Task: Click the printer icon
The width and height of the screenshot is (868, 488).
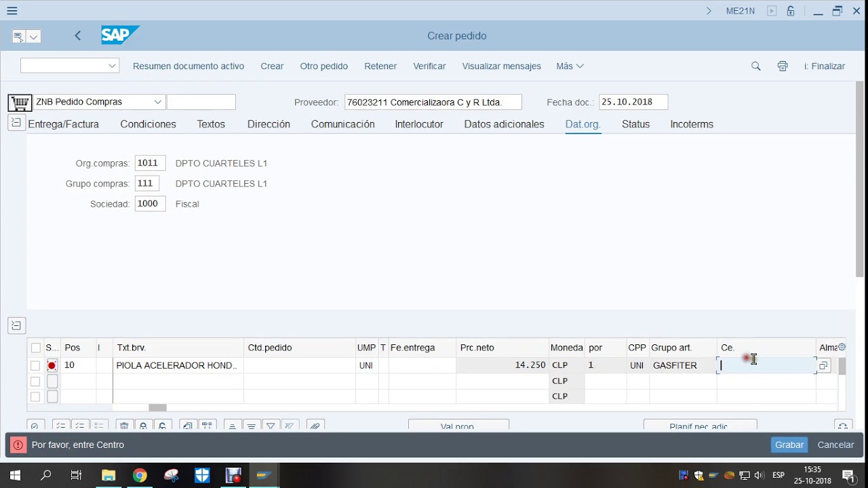Action: coord(783,66)
